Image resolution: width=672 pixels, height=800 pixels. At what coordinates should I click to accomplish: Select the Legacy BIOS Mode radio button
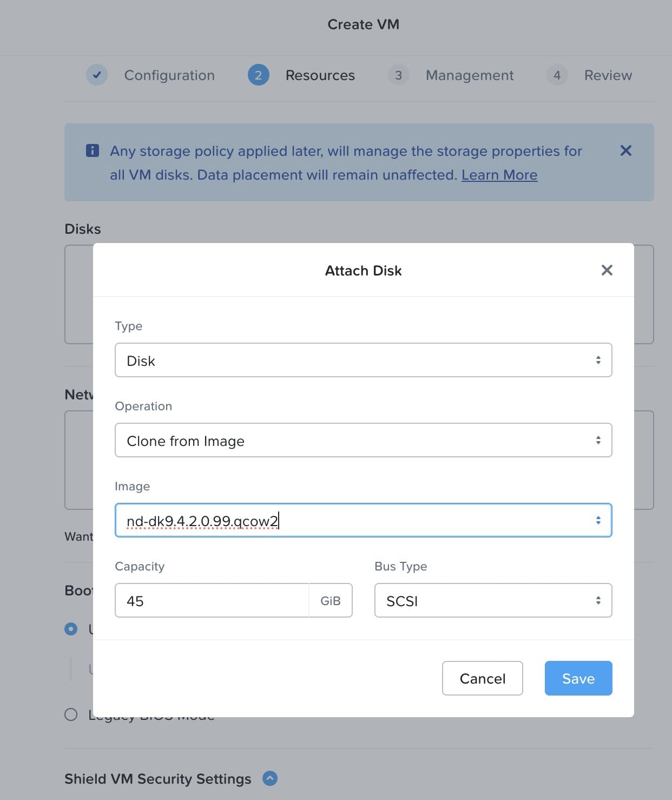(71, 714)
